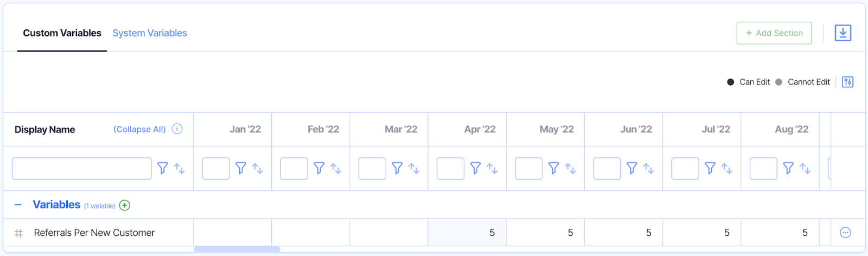The image size is (868, 256).
Task: Click the Display Name filter text field
Action: click(x=81, y=169)
